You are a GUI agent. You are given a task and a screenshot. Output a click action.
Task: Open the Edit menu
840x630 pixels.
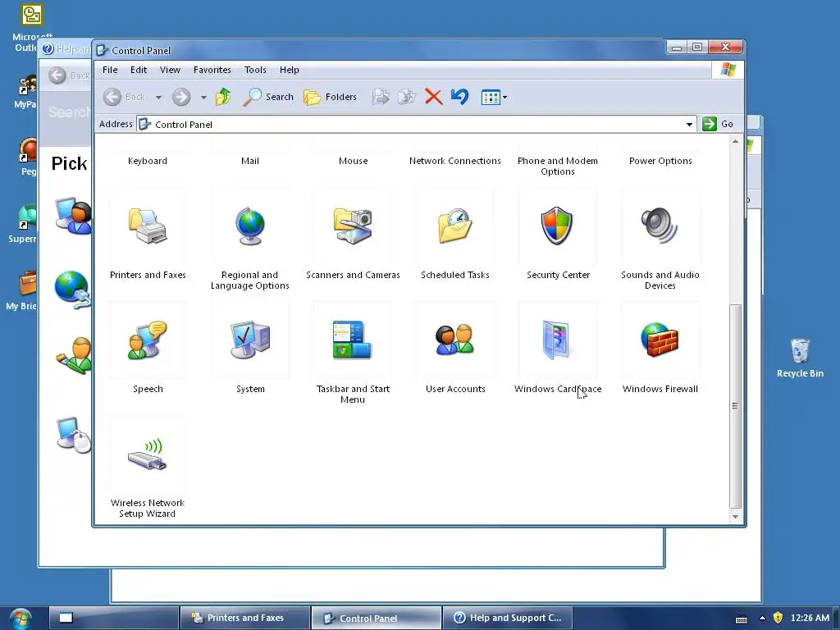click(138, 70)
